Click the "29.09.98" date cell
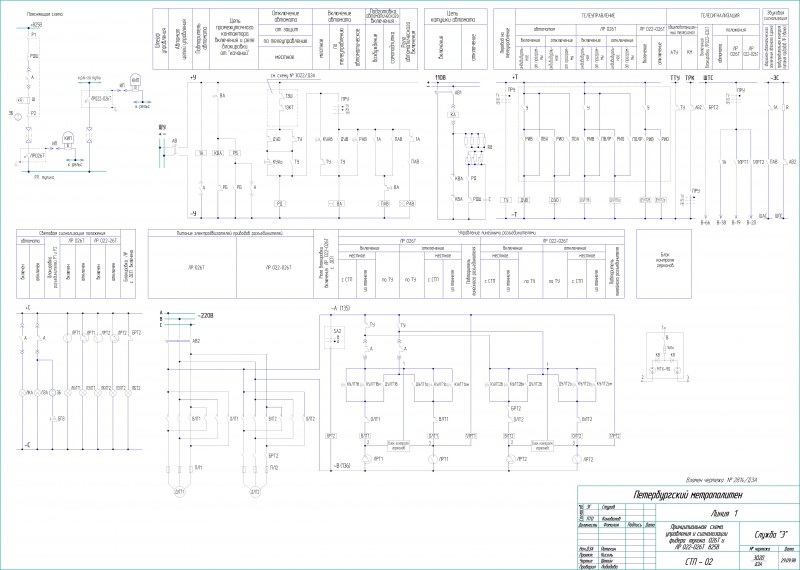This screenshot has width=800, height=570. click(x=787, y=560)
